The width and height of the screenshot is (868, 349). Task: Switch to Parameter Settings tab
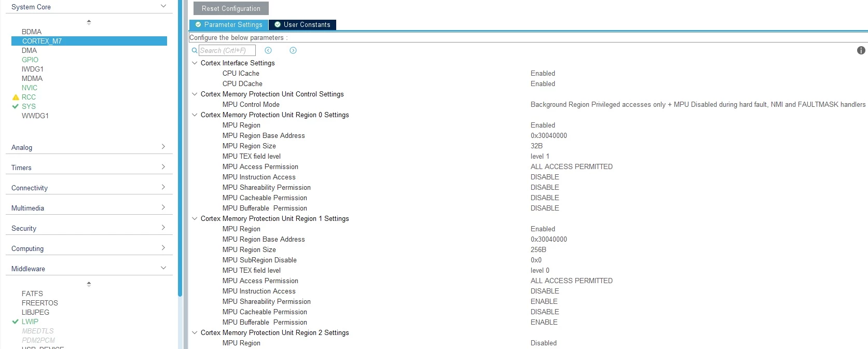coord(229,24)
